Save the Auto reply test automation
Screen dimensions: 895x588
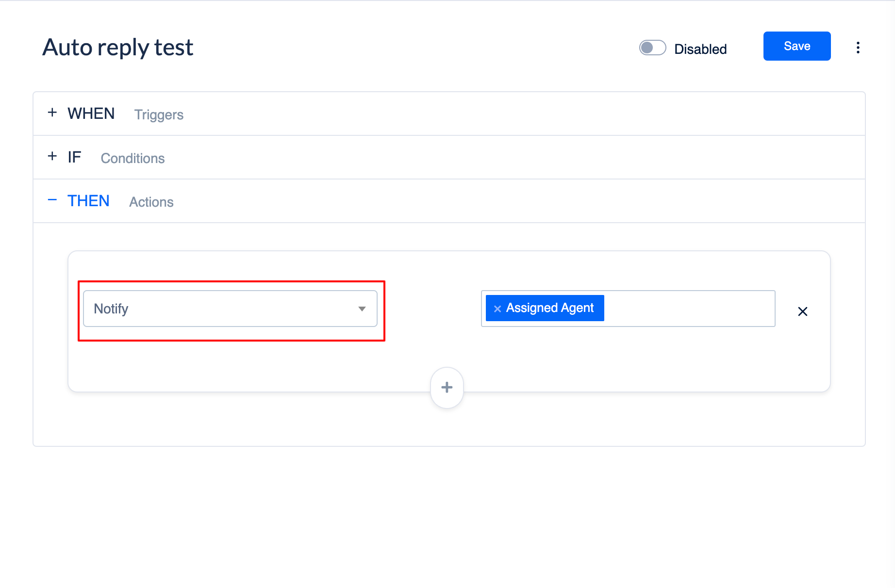coord(796,46)
